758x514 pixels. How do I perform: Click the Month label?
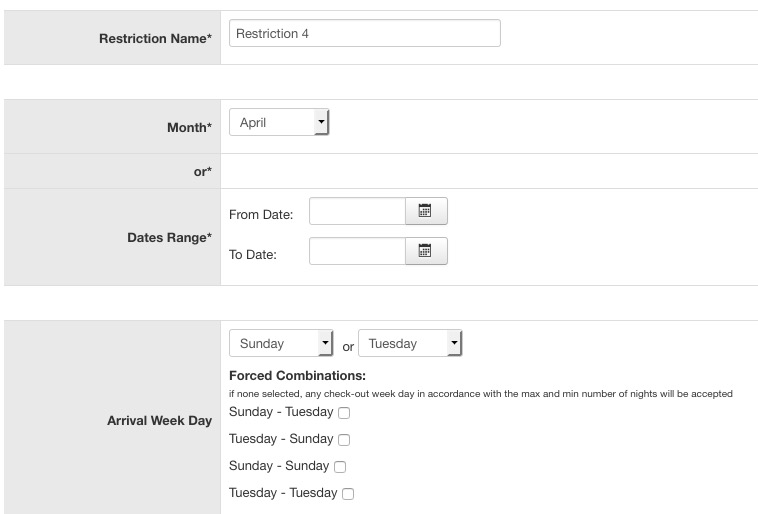(190, 127)
